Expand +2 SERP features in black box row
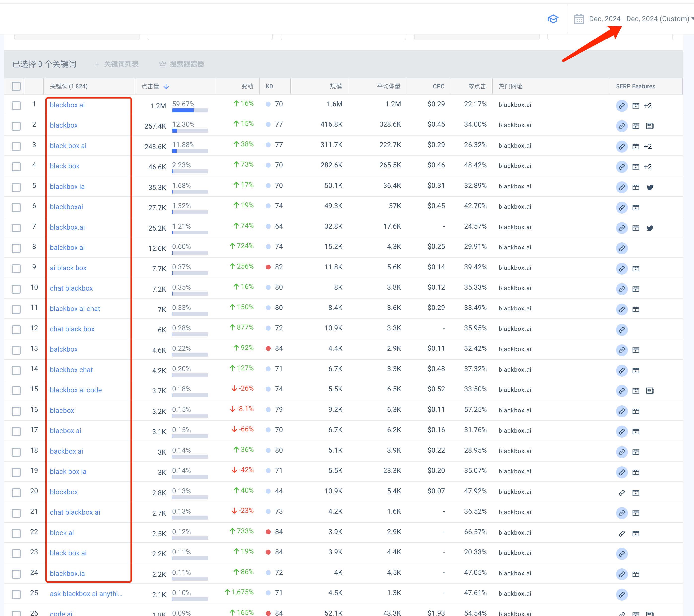Image resolution: width=694 pixels, height=616 pixels. [x=648, y=167]
